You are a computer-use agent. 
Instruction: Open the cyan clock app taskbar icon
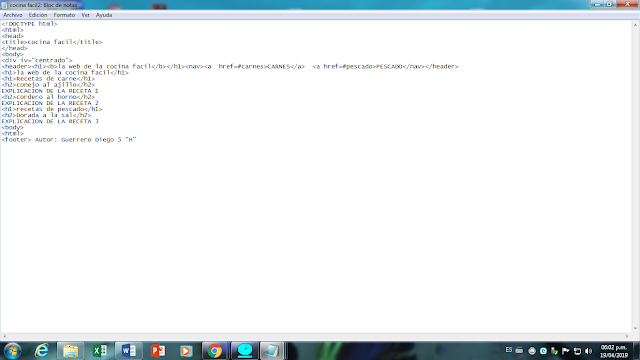(x=245, y=351)
